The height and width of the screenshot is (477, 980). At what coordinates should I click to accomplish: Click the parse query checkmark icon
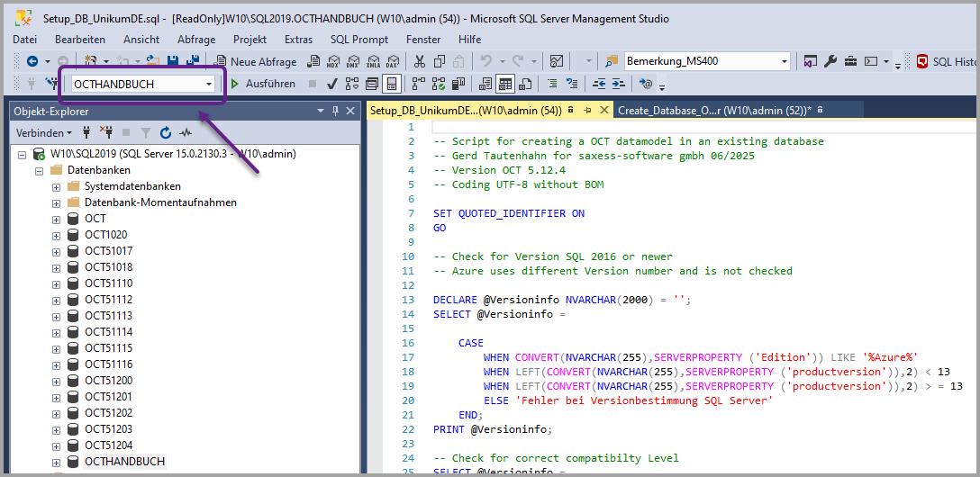click(331, 84)
